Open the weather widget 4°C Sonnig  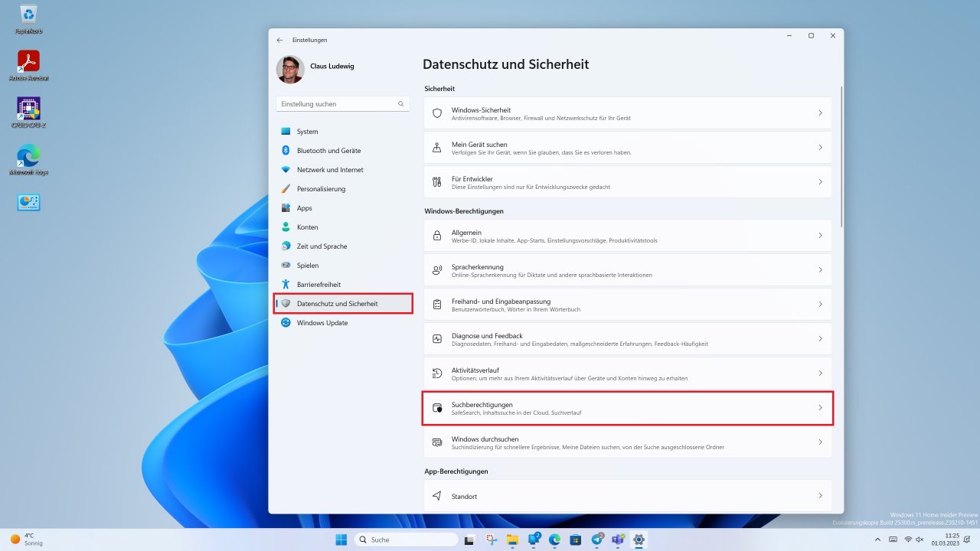click(27, 540)
